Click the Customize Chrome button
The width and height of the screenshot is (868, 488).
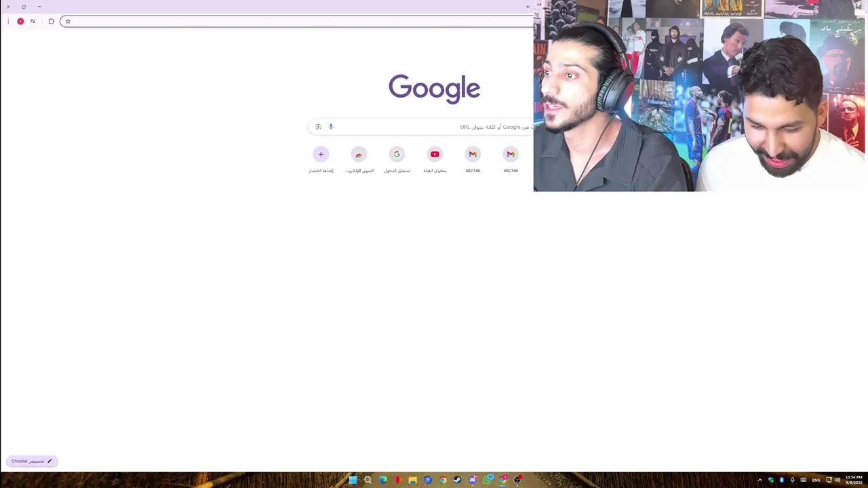(x=31, y=461)
